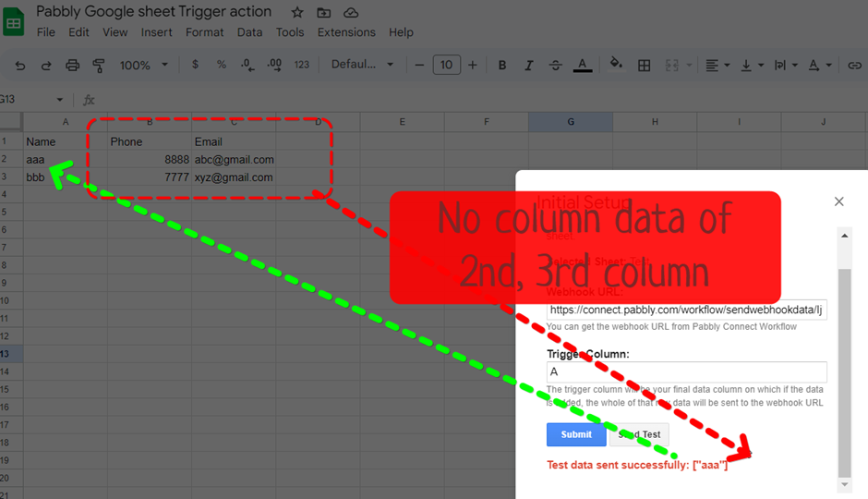Star the Pabbly spreadsheet document
The height and width of the screenshot is (499, 868).
pyautogui.click(x=297, y=12)
